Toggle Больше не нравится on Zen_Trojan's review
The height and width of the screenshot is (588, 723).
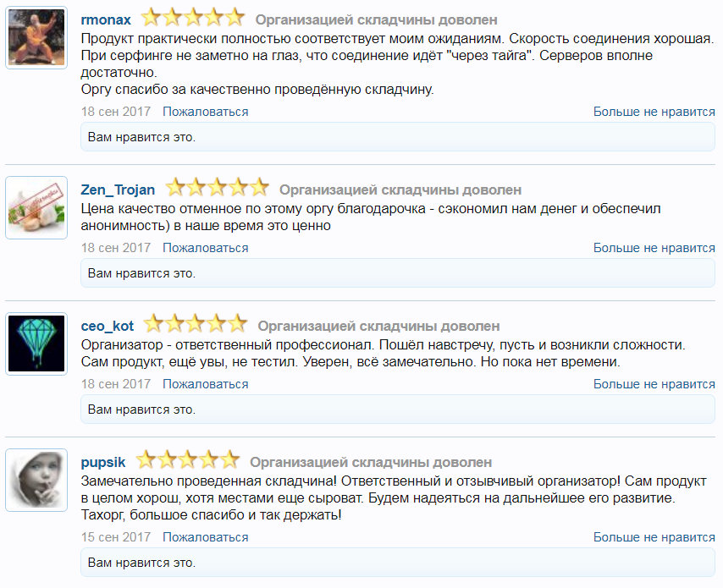point(654,248)
